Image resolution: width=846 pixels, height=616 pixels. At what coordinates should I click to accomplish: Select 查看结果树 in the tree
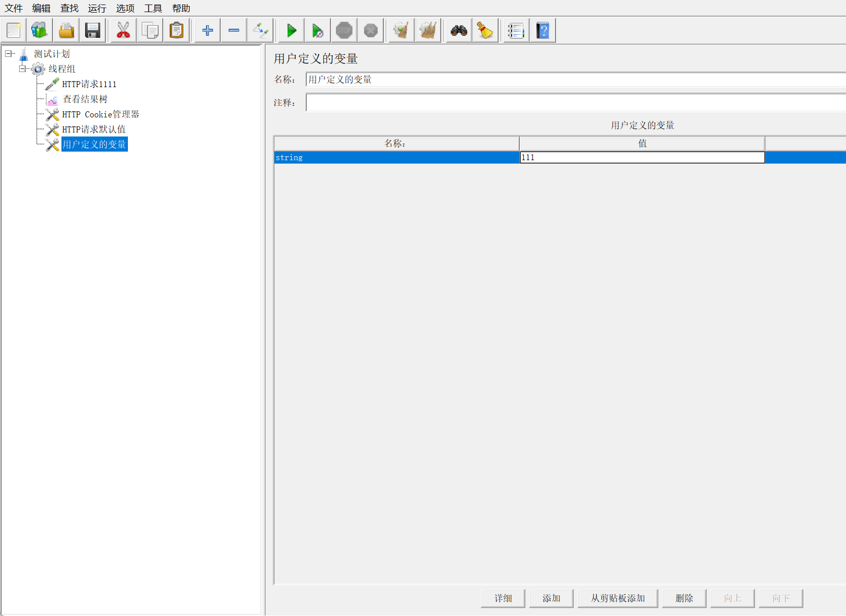point(85,99)
